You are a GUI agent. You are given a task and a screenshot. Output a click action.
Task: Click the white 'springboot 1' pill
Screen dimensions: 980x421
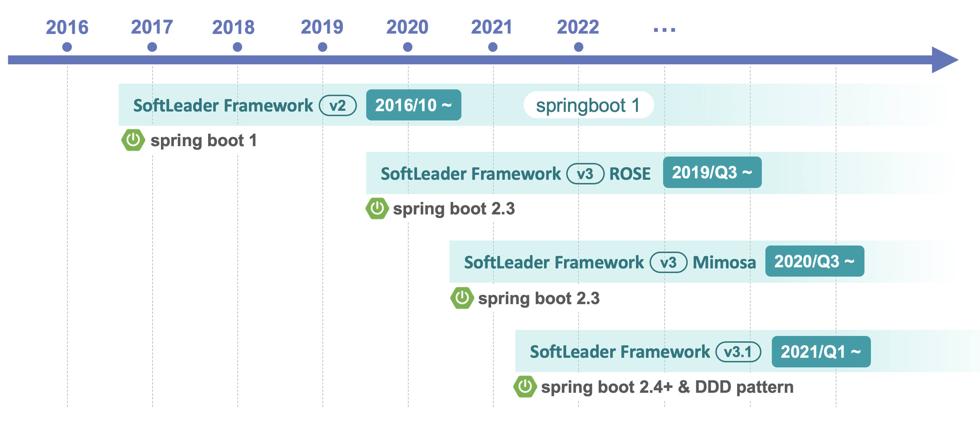[588, 105]
